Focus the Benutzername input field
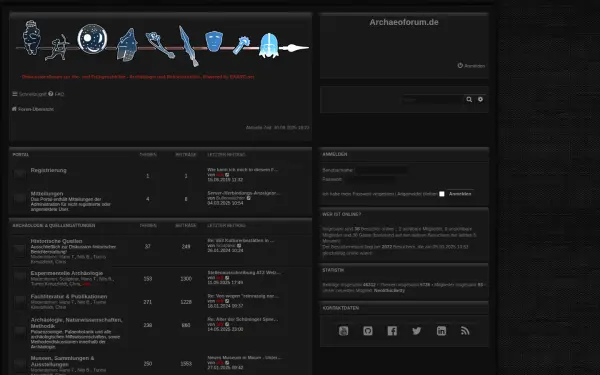Viewport: 600px width, 375px height. tap(381, 170)
